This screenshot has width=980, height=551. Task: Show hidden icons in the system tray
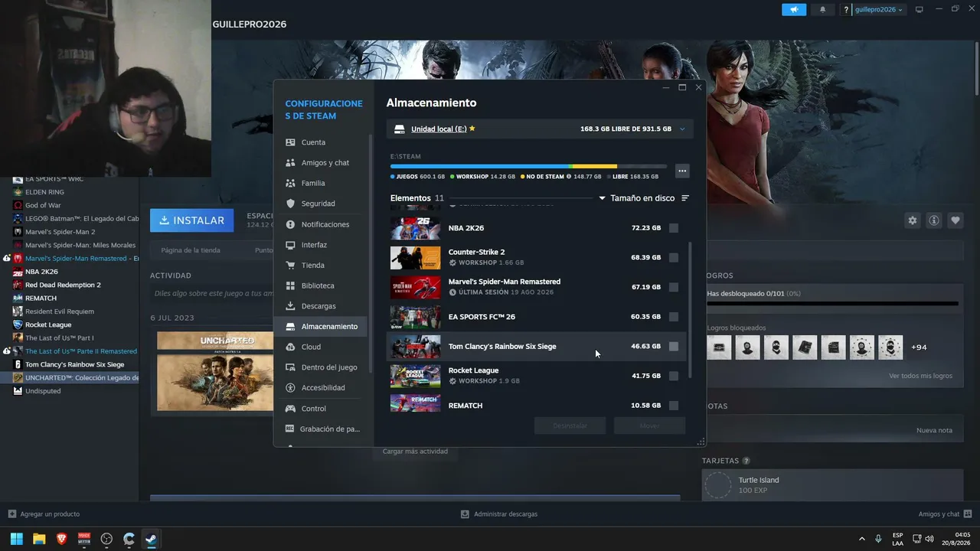(861, 539)
